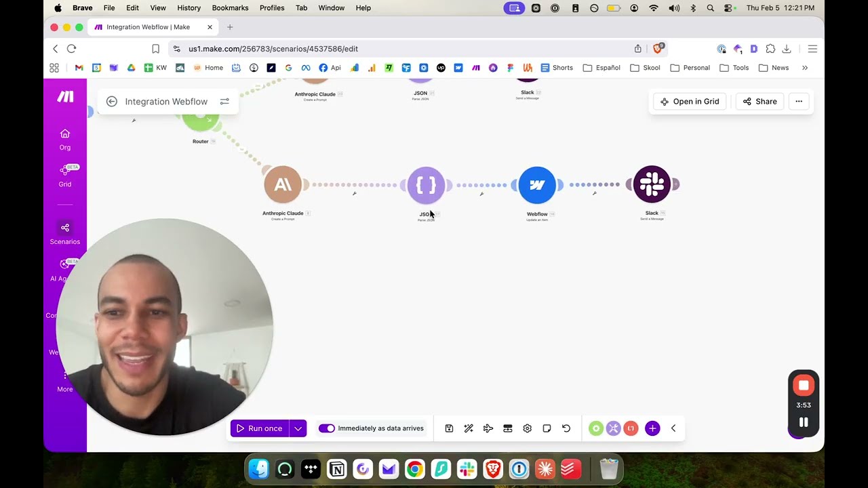868x488 pixels.
Task: Toggle Immediately as data arrives switch
Action: [327, 428]
